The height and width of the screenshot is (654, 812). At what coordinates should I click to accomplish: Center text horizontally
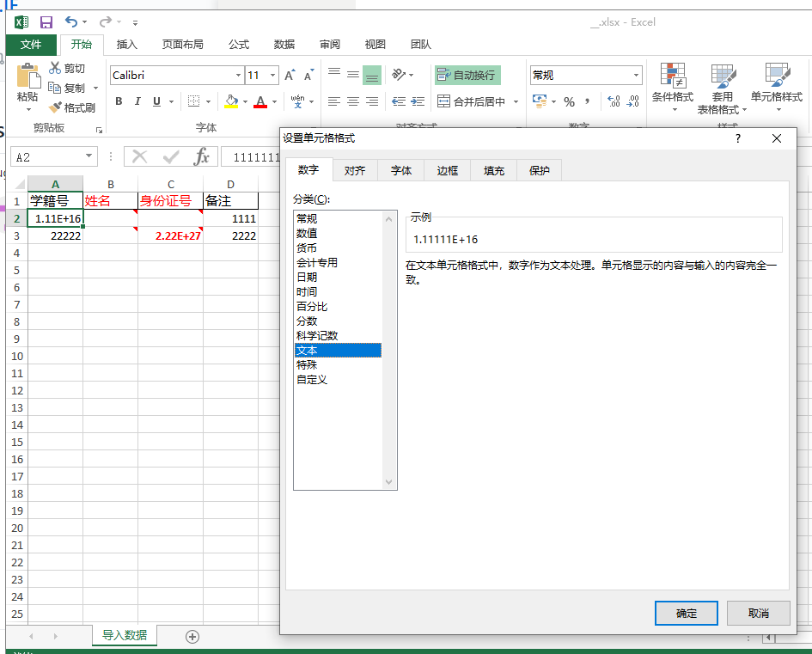pos(353,101)
